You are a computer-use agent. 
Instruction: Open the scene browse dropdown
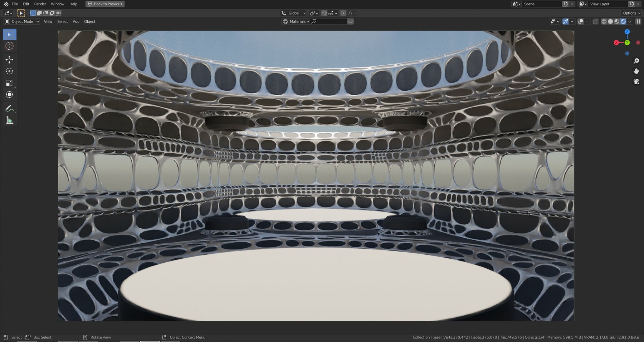tap(516, 4)
